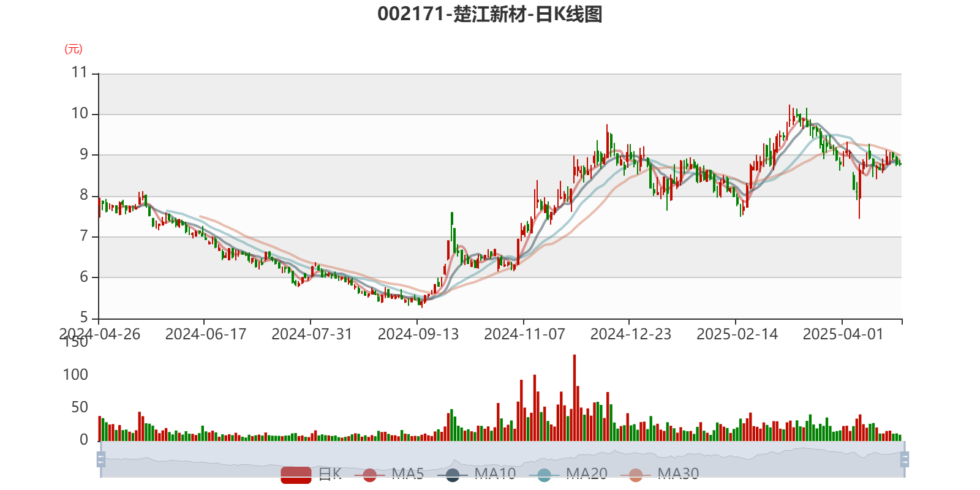Select the 2024-06-17 date axis label
Screen dimensions: 980x490
click(205, 334)
